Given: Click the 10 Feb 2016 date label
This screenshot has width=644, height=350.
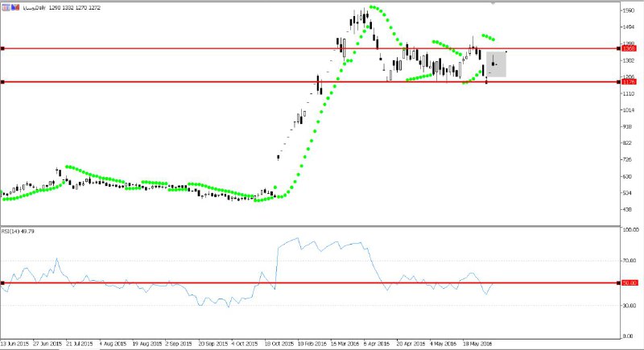Looking at the screenshot, I should 312,344.
